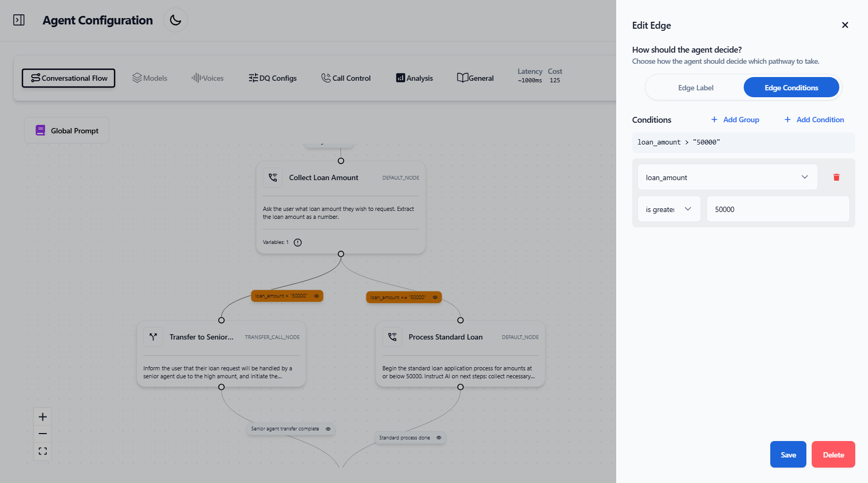Click the Save button
The width and height of the screenshot is (868, 483).
[788, 455]
